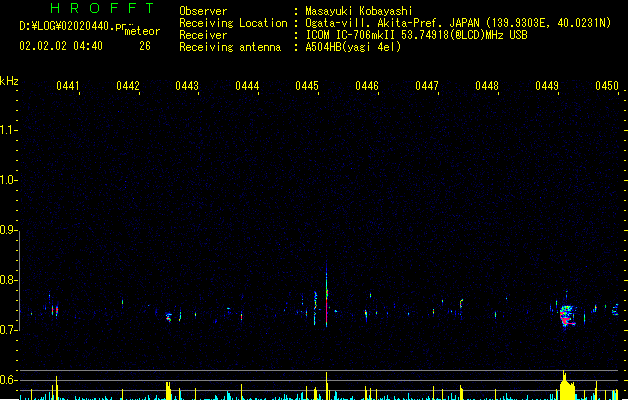Click the 0445 time marker

307,86
